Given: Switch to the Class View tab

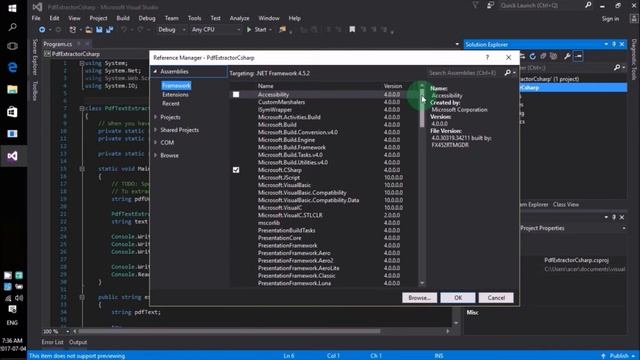Looking at the screenshot, I should click(566, 204).
